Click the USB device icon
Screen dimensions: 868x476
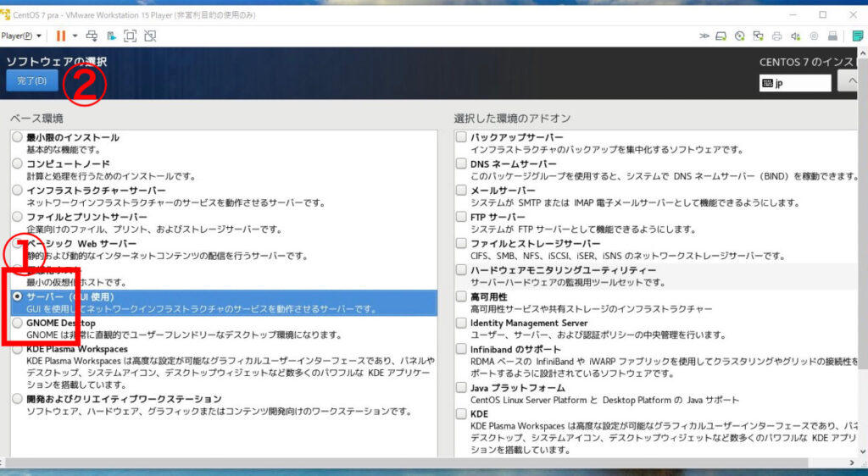832,36
